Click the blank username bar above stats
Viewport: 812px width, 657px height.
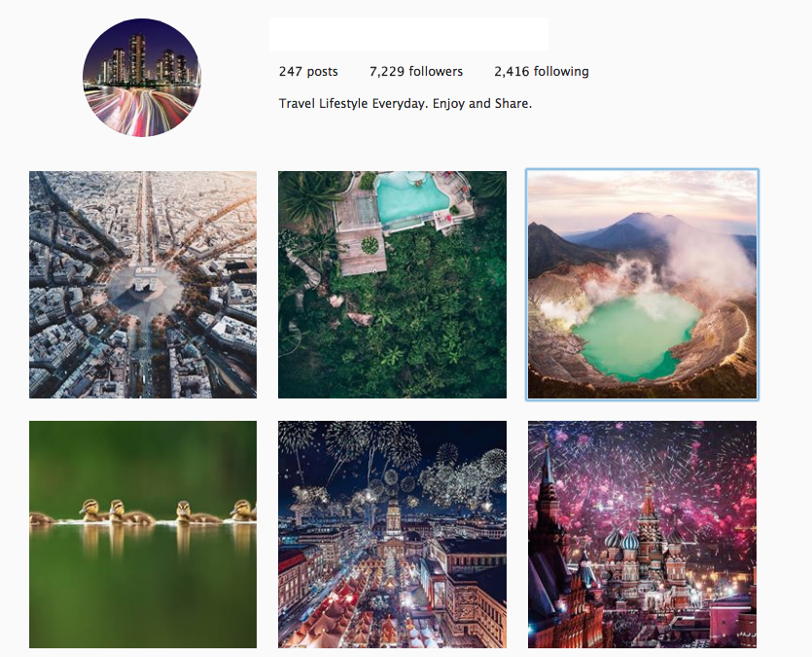(408, 34)
